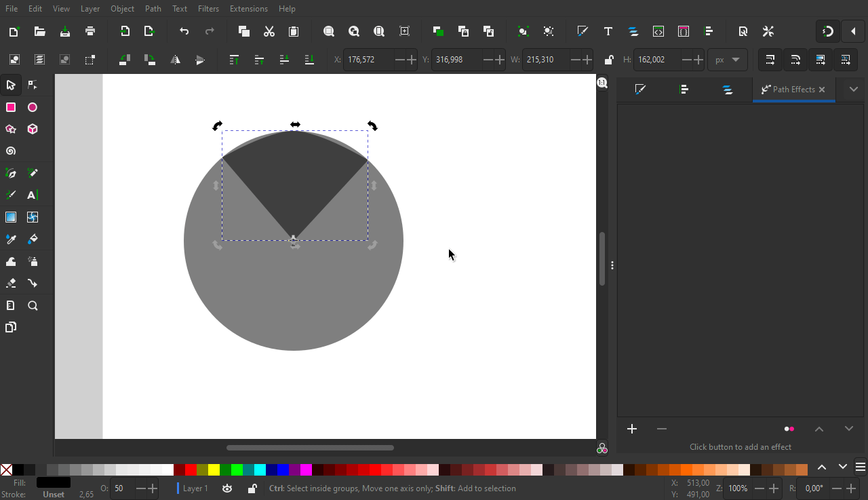Select the Spiral tool
This screenshot has height=500, width=868.
coord(11,151)
